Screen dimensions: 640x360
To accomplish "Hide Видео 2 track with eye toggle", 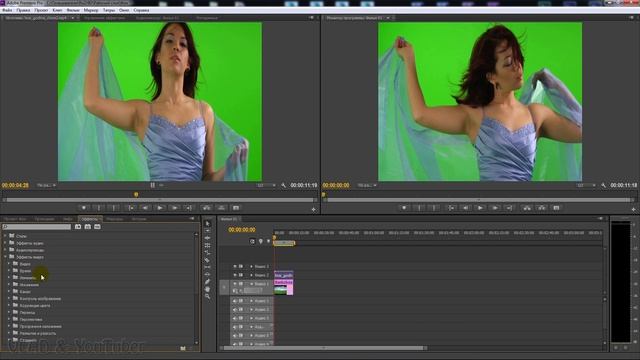I will (x=235, y=275).
